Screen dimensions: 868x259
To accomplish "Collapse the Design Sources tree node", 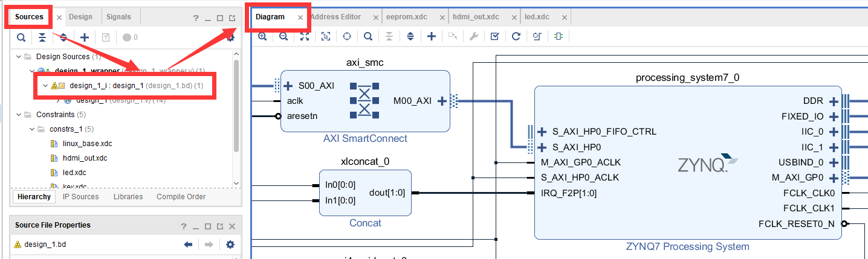I will [18, 57].
